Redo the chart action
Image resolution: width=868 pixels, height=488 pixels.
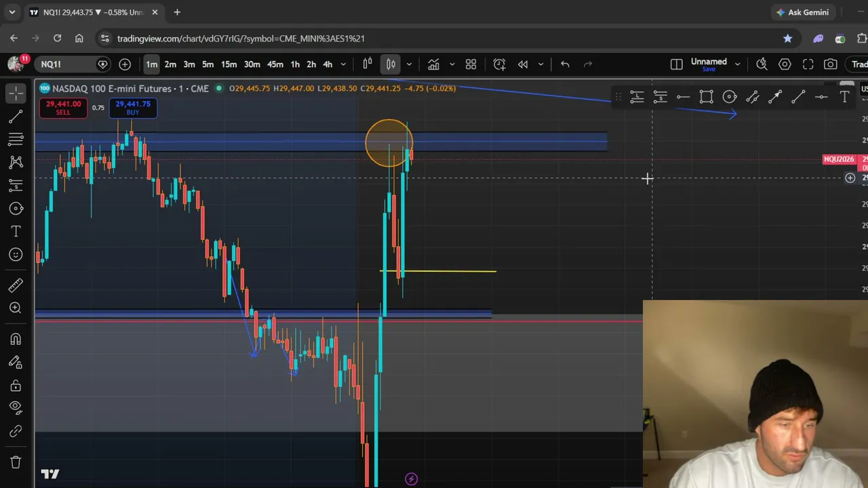[x=588, y=64]
